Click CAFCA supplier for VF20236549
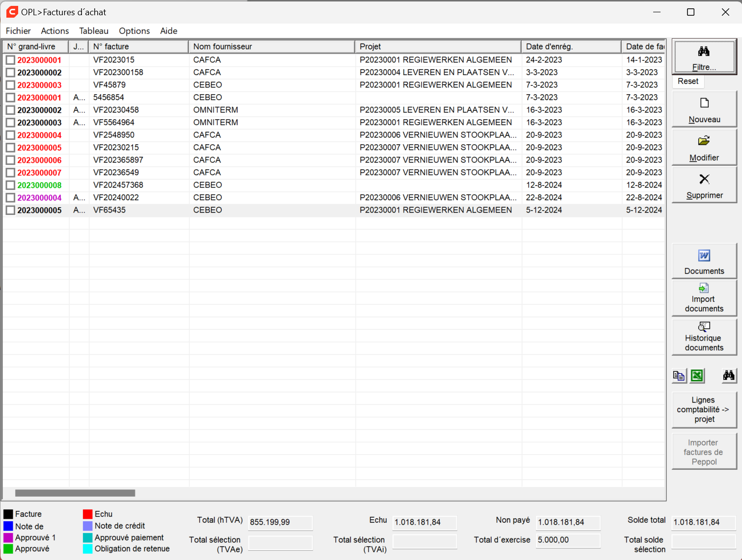The height and width of the screenshot is (560, 742). [x=207, y=172]
